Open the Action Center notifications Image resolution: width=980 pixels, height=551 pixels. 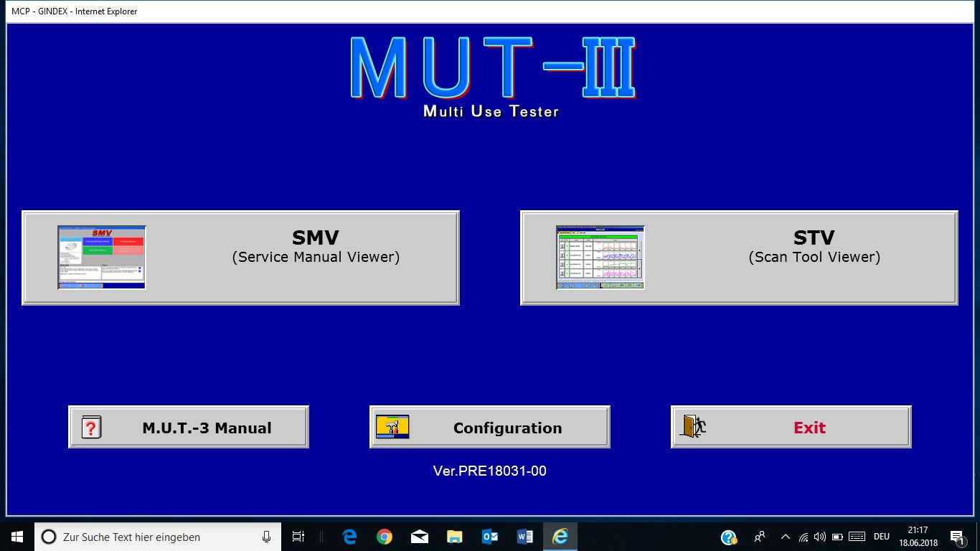pyautogui.click(x=957, y=537)
